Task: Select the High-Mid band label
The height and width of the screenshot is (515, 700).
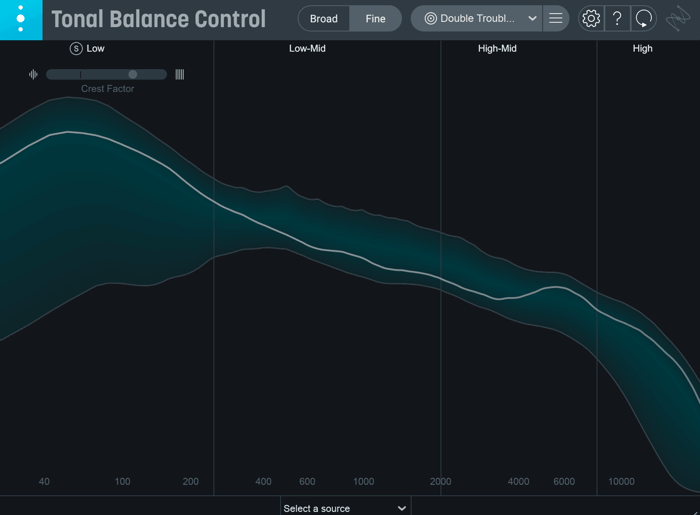Action: [497, 49]
